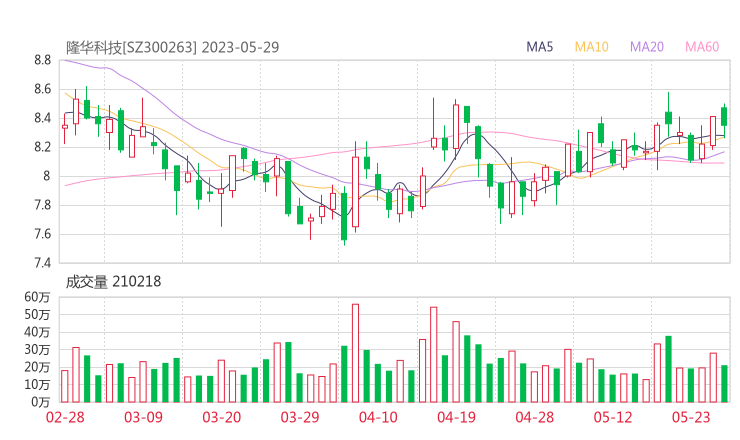
Task: Click the first red candlestick at 02-28
Action: click(x=65, y=127)
